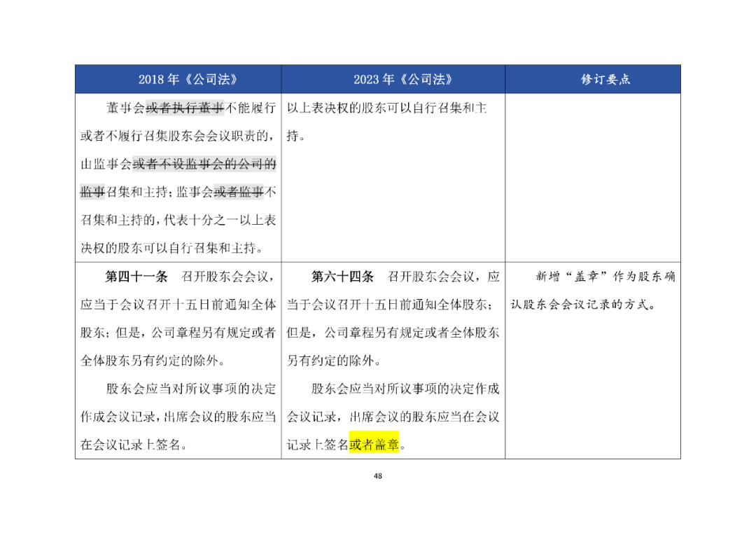Click the line 决权的股东可以自行召集和主持
The width and height of the screenshot is (756, 535).
click(x=173, y=248)
